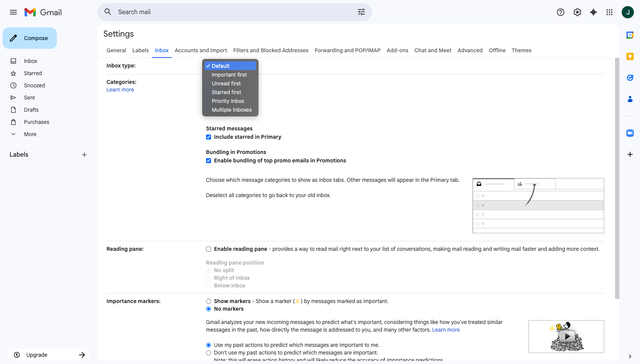Click the Gmail Support help icon
The height and width of the screenshot is (364, 640).
coord(560,12)
